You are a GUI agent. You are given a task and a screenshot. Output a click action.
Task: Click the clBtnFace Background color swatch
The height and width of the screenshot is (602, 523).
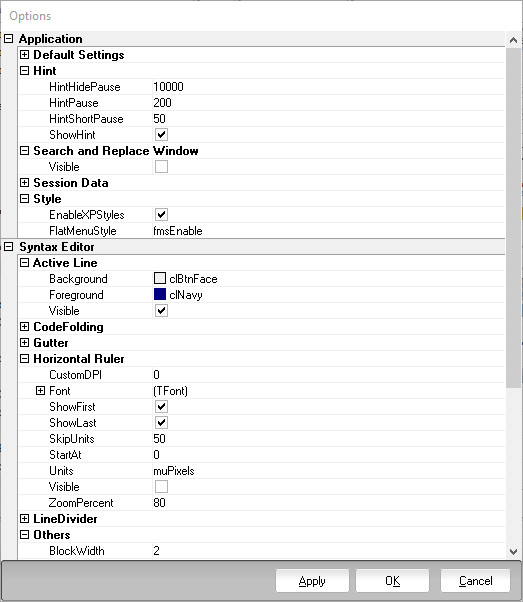[x=160, y=278]
